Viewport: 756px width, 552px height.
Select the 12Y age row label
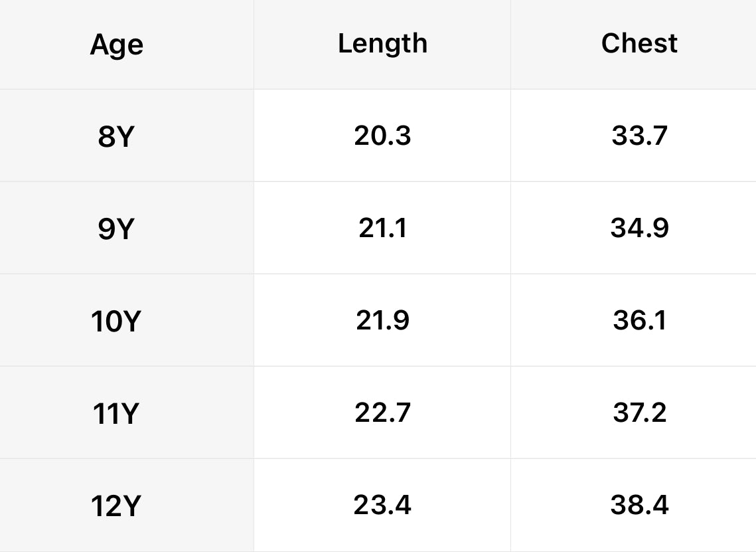(115, 506)
